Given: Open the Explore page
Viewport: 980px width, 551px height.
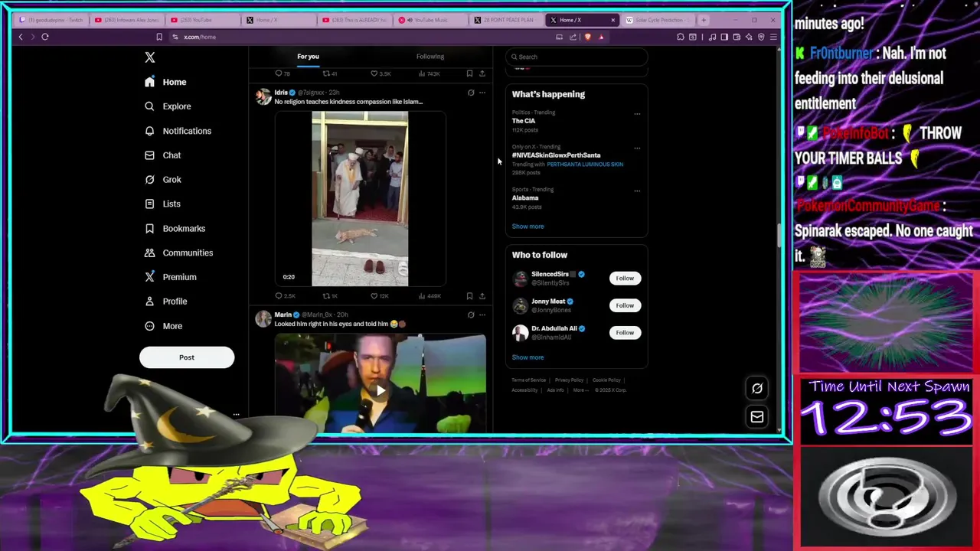Looking at the screenshot, I should point(168,106).
